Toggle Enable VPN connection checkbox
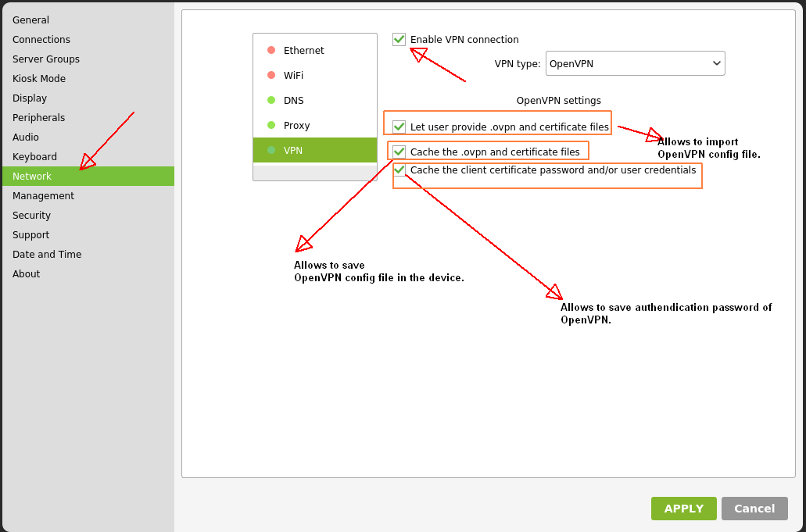 click(399, 40)
